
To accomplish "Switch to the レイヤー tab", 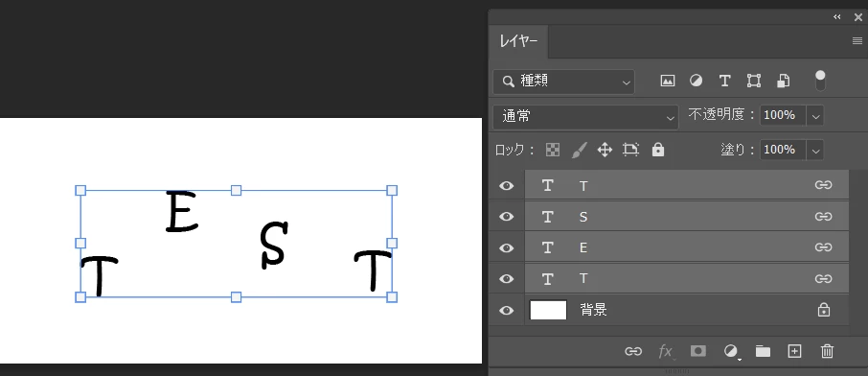I will click(518, 41).
